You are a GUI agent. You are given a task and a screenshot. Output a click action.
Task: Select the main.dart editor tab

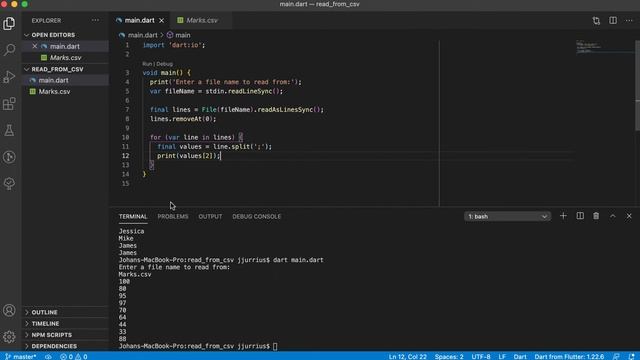coord(139,20)
